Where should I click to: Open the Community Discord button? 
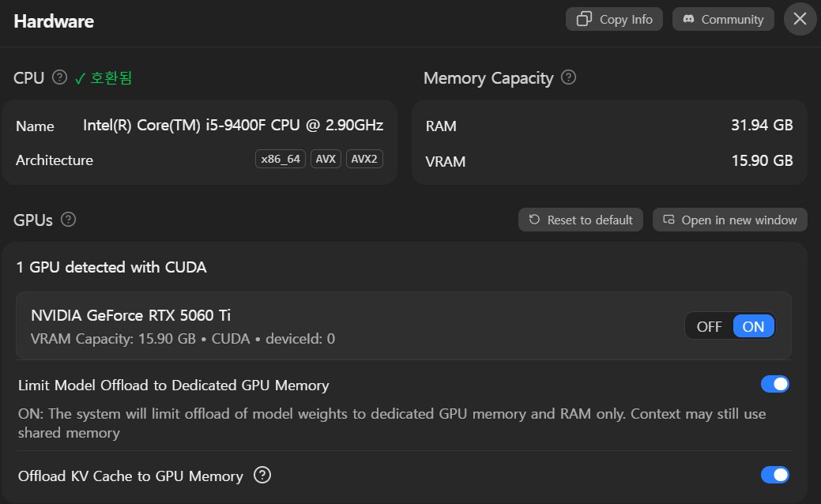point(723,20)
